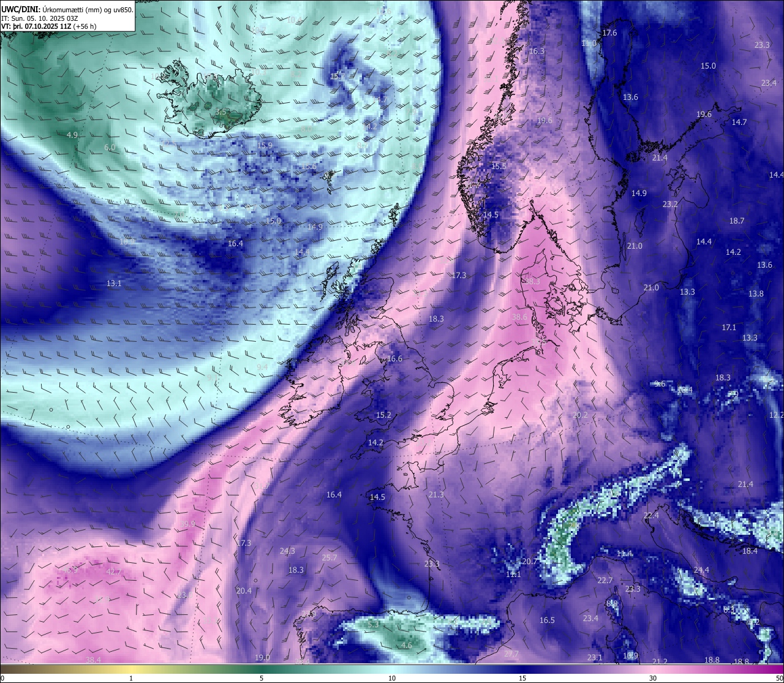Click the 22.7 value near Corsica

click(x=605, y=581)
